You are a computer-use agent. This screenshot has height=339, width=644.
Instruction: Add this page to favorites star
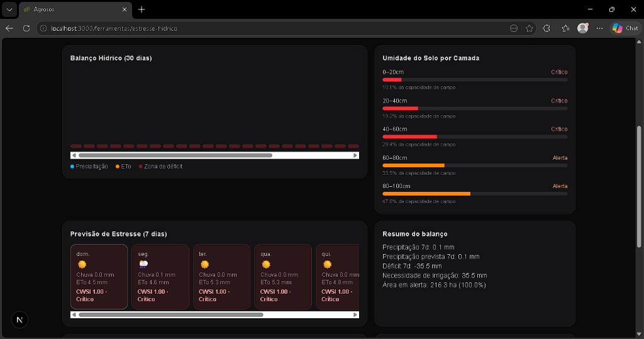[x=530, y=28]
